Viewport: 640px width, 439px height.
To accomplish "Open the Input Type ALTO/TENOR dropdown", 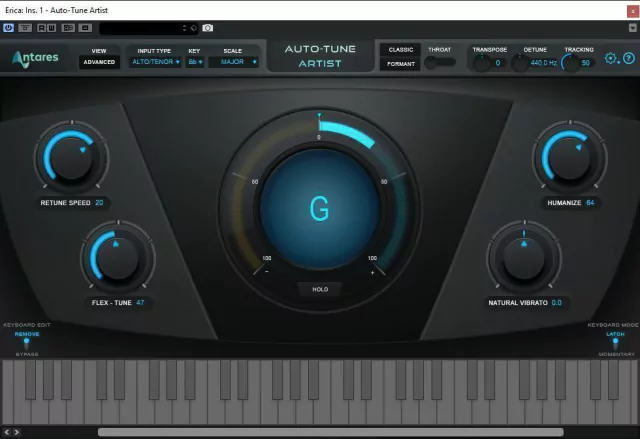I will coord(155,62).
